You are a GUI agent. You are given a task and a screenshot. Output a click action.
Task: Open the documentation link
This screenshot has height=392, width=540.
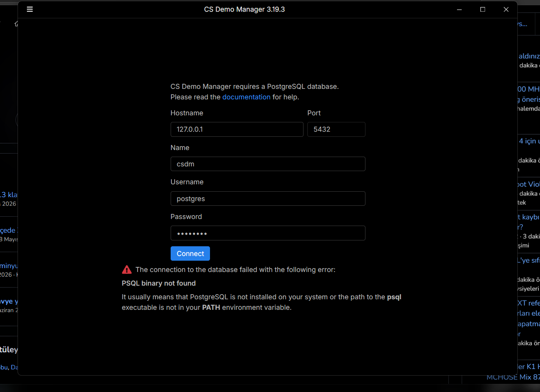246,97
